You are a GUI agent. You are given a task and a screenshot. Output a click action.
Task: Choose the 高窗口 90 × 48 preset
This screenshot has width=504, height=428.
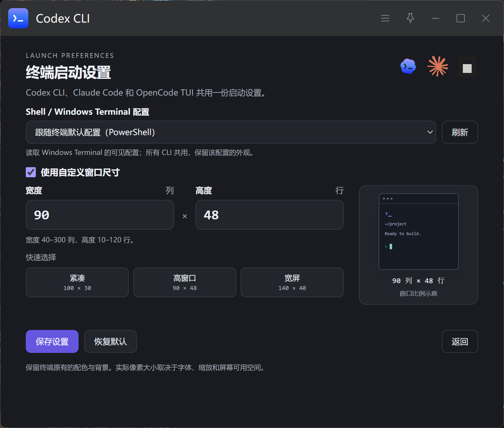click(185, 283)
